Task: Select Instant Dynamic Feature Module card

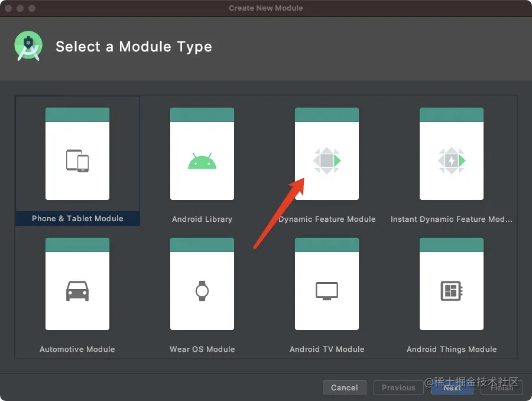Action: [x=452, y=154]
